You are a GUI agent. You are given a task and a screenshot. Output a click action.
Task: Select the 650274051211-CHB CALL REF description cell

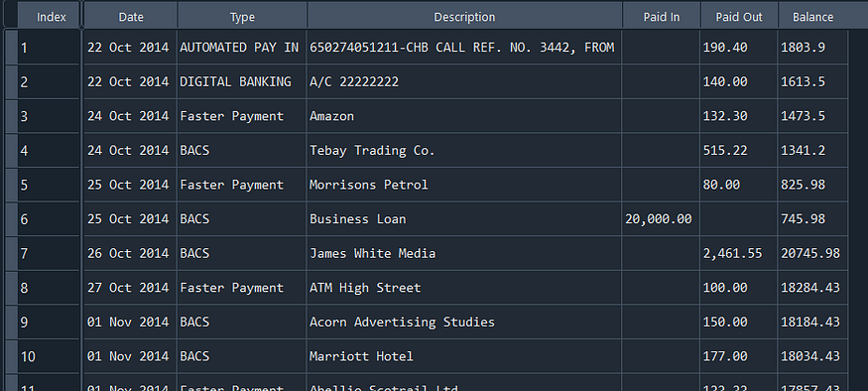coord(464,47)
